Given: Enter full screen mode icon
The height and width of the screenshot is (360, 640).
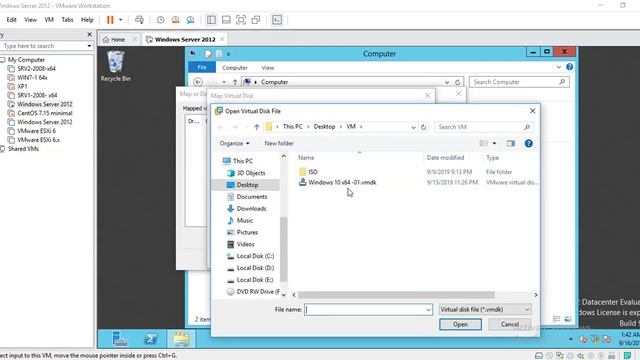Looking at the screenshot, I should pos(241,20).
